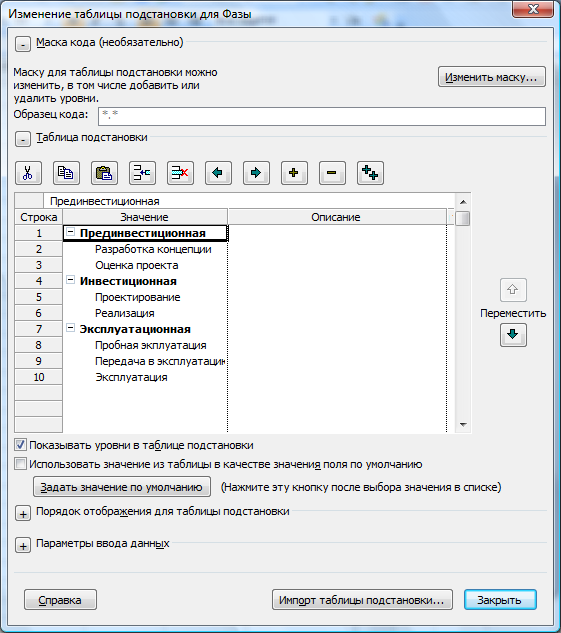561x633 pixels.
Task: Click the table scrollbar down arrow
Action: (x=463, y=425)
